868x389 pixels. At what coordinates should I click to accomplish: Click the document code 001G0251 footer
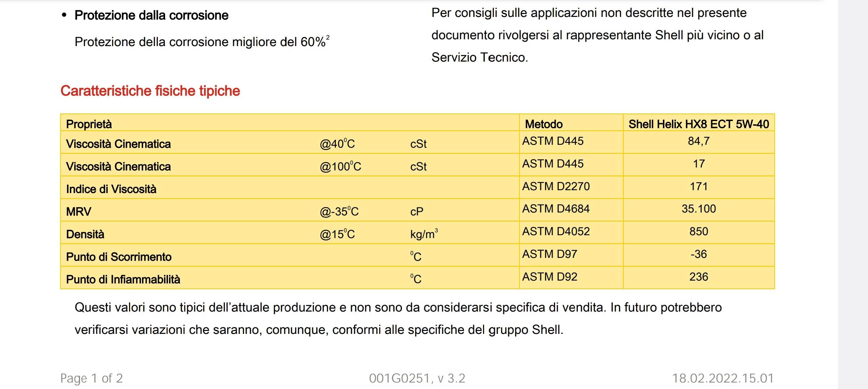point(417,378)
